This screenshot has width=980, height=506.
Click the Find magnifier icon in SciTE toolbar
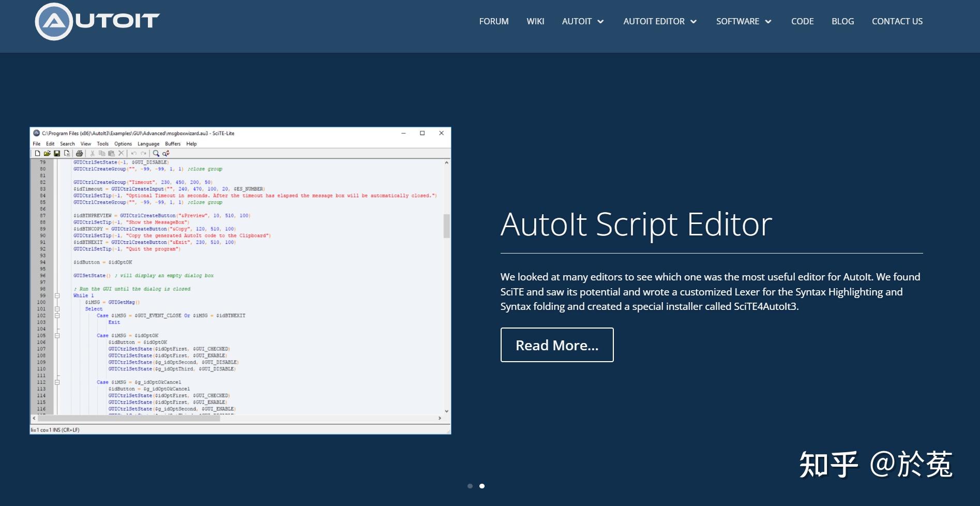click(x=156, y=153)
